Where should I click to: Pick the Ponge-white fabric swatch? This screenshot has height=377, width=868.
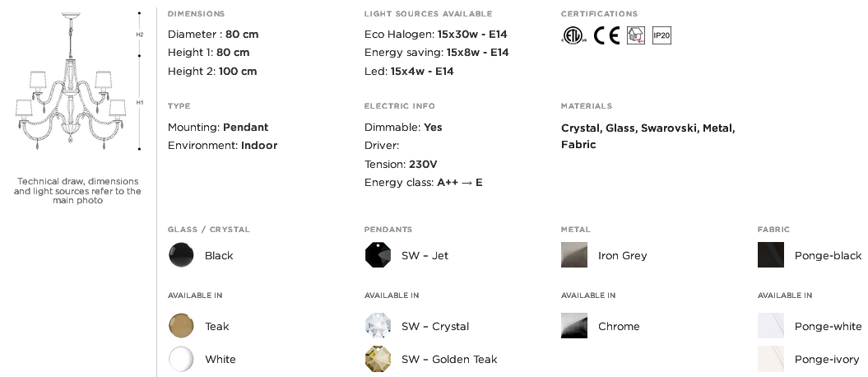point(771,326)
